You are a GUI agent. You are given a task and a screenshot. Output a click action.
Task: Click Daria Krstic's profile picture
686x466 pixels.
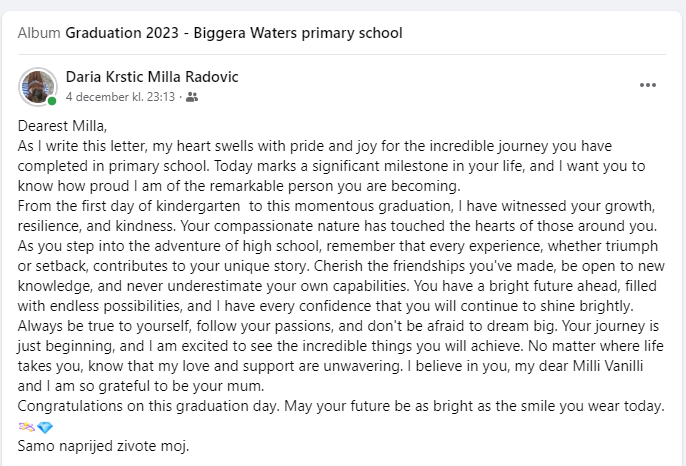tap(37, 86)
